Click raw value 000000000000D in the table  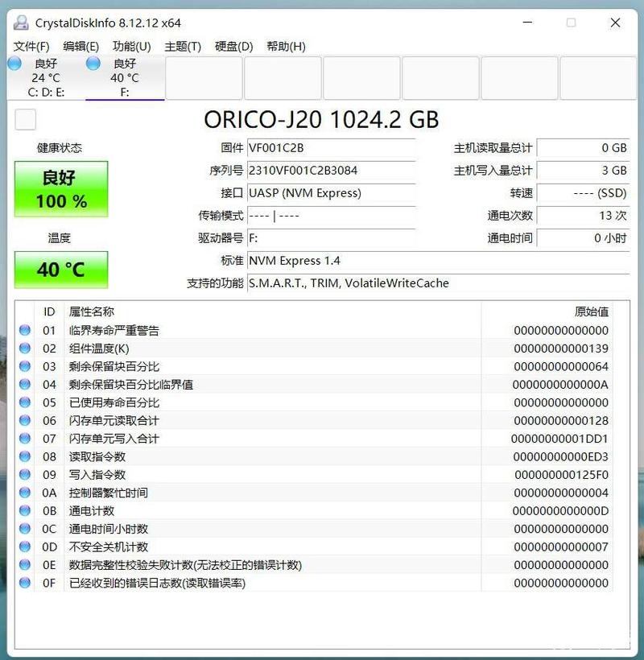(x=560, y=511)
